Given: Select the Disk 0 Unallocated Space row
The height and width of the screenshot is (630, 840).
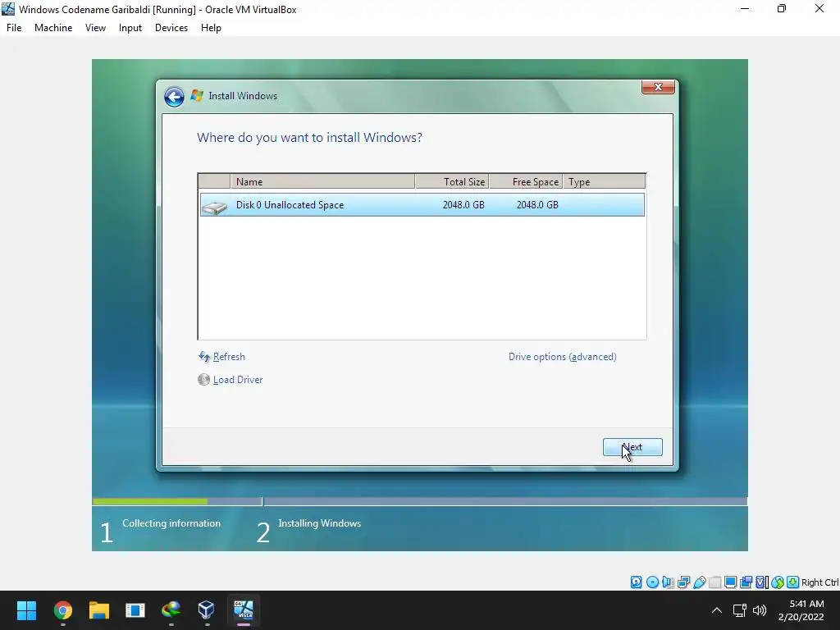Looking at the screenshot, I should coord(422,205).
